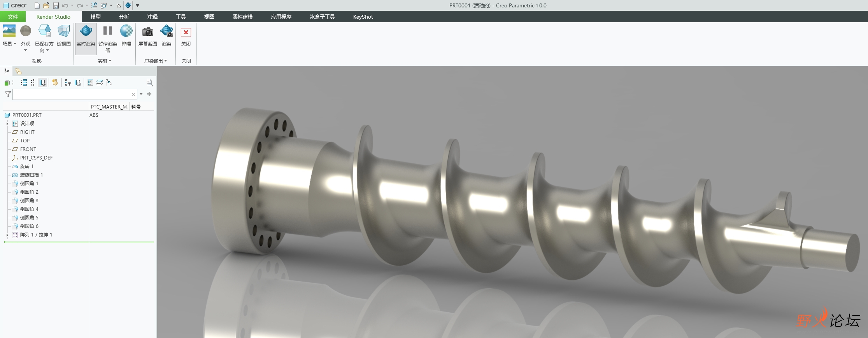868x338 pixels.
Task: Switch to the 视图 tab
Action: click(x=209, y=17)
